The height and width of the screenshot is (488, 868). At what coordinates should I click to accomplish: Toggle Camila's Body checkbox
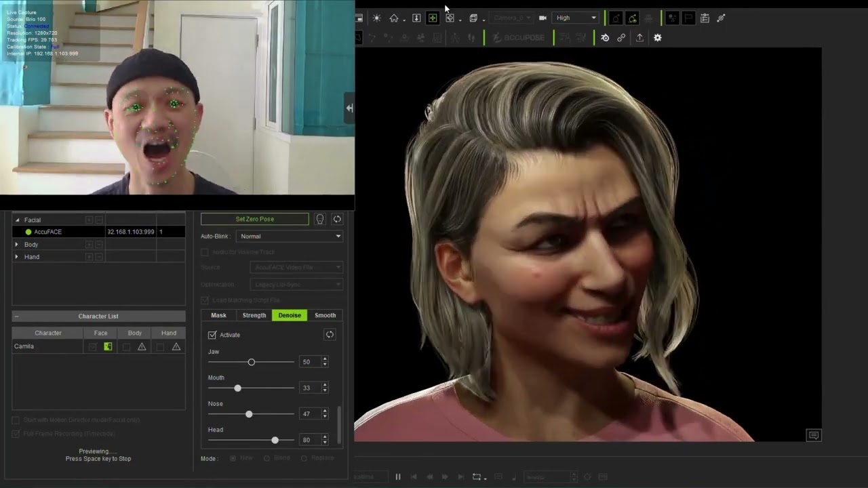point(126,346)
